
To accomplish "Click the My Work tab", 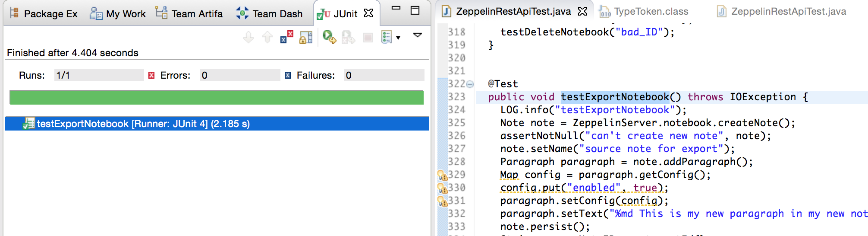I will (x=118, y=14).
